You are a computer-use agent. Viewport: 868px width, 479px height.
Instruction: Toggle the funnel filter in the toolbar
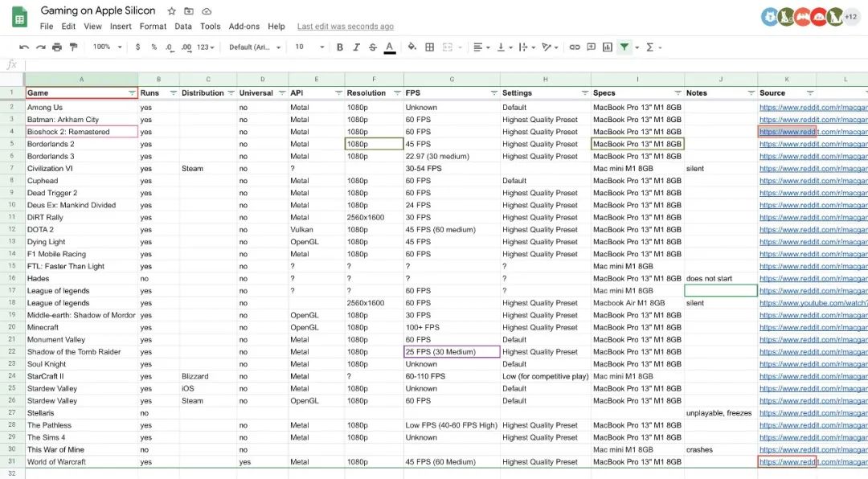(x=624, y=47)
